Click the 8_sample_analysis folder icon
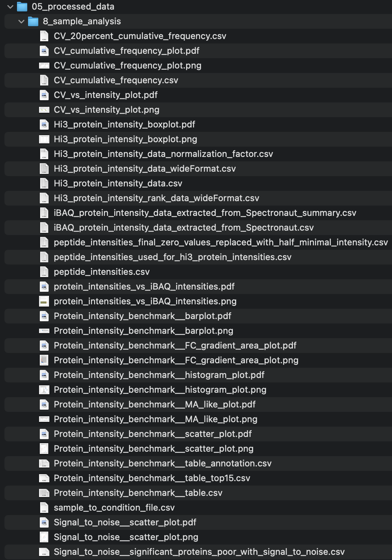Viewport: 392px width, 560px height. pos(34,21)
